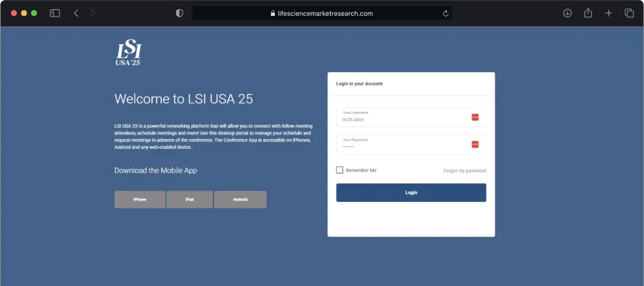Click the padlock icon in address bar
The width and height of the screenshot is (644, 286).
(x=272, y=13)
